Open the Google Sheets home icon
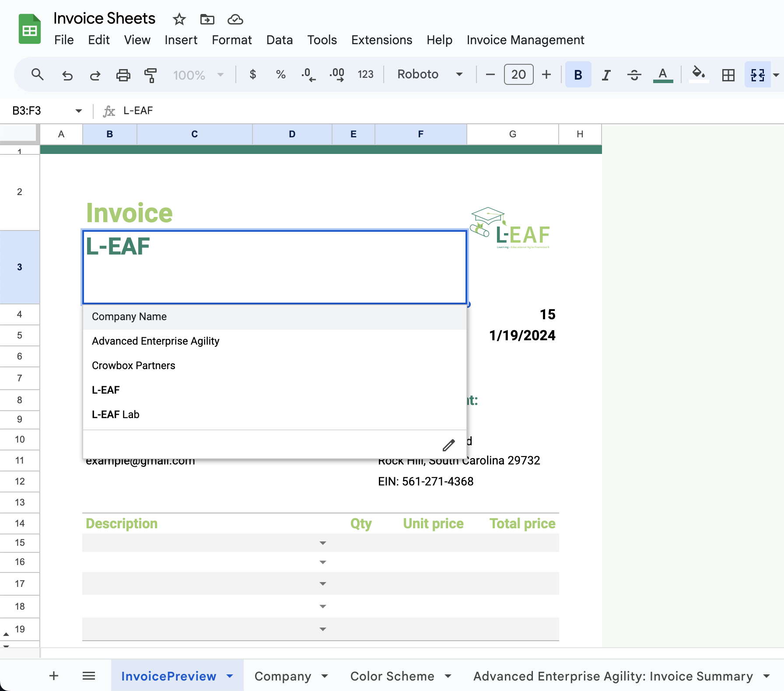The width and height of the screenshot is (784, 691). (30, 29)
